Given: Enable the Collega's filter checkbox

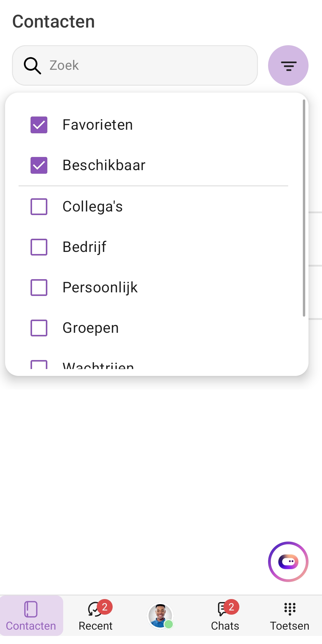Looking at the screenshot, I should (x=39, y=207).
